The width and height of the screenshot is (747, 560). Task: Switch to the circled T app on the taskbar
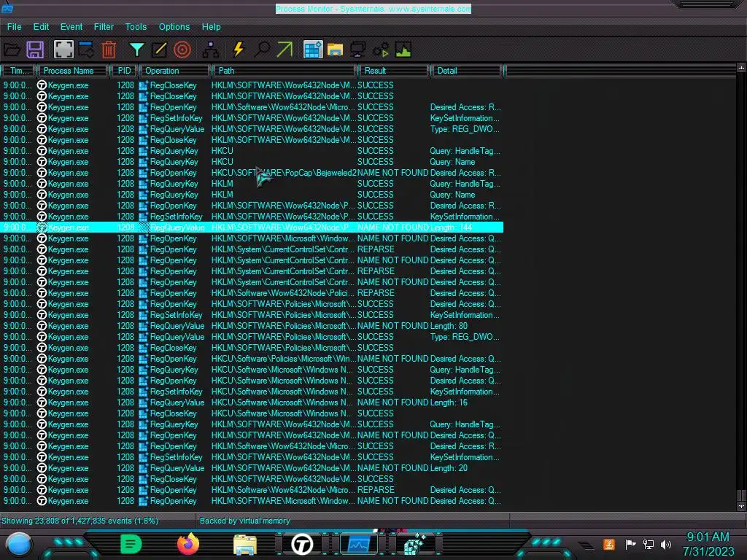[302, 544]
